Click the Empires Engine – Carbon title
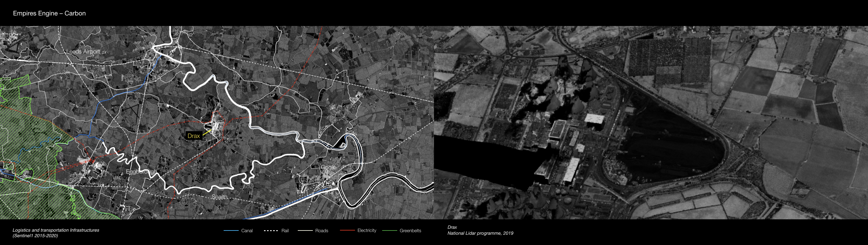Screen dimensions: 868x245 (49, 14)
